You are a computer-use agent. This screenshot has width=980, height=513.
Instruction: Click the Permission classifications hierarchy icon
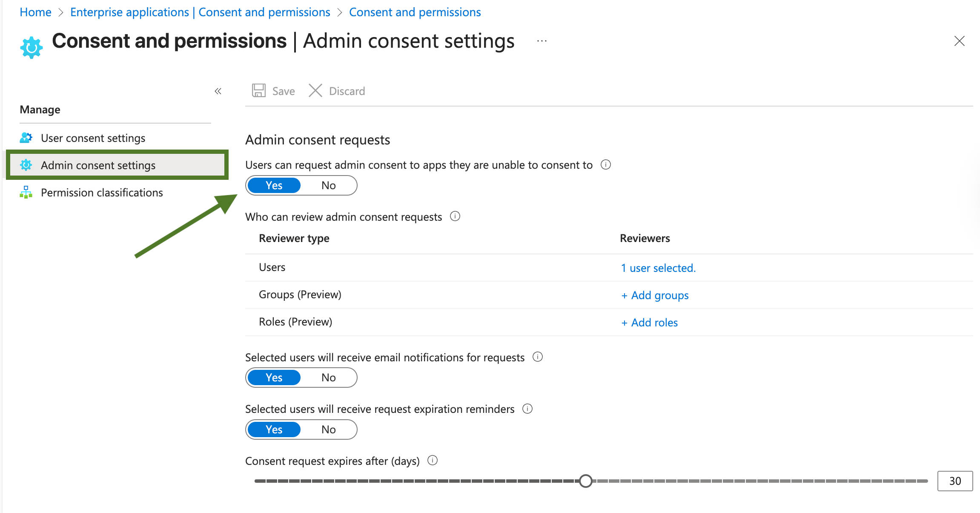tap(26, 193)
